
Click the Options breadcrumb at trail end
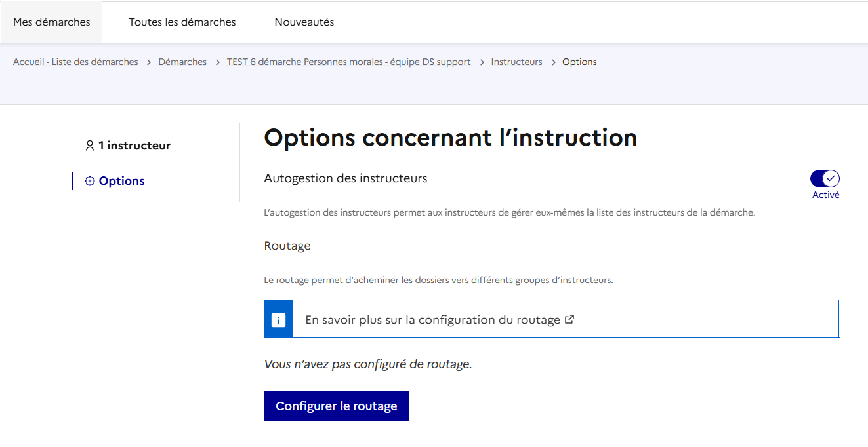coord(579,62)
